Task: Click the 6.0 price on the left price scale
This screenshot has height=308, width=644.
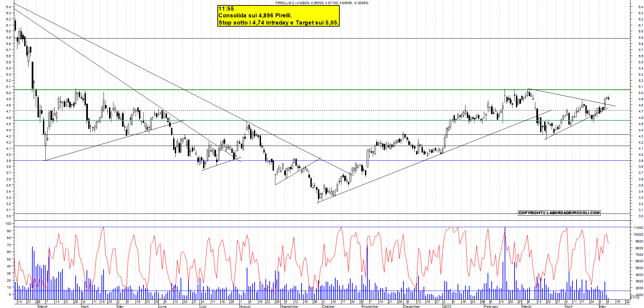Action: point(8,31)
